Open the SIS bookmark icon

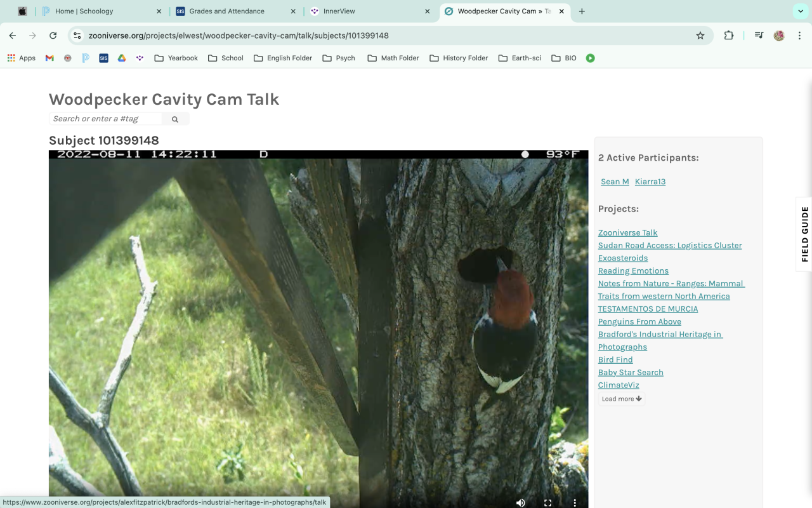pos(103,58)
